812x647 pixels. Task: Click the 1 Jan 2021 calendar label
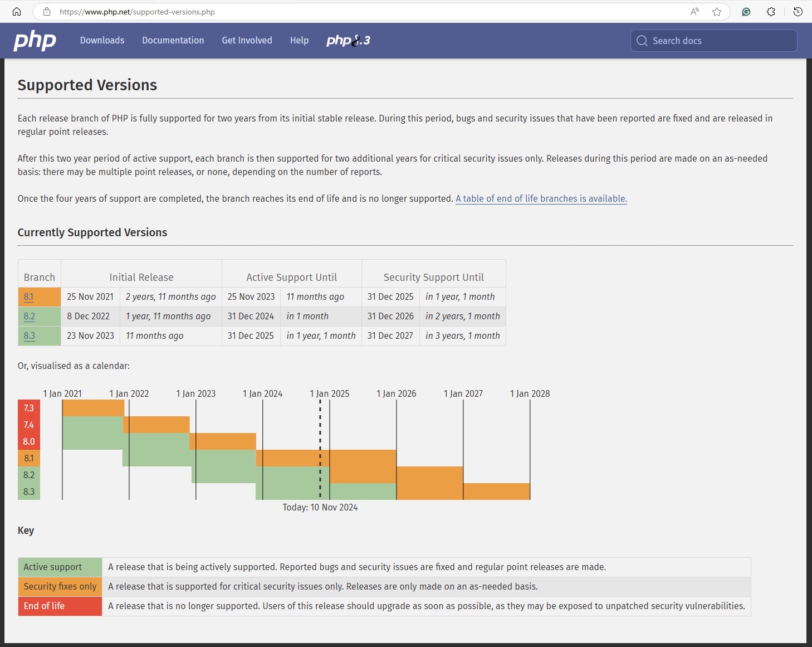[62, 393]
